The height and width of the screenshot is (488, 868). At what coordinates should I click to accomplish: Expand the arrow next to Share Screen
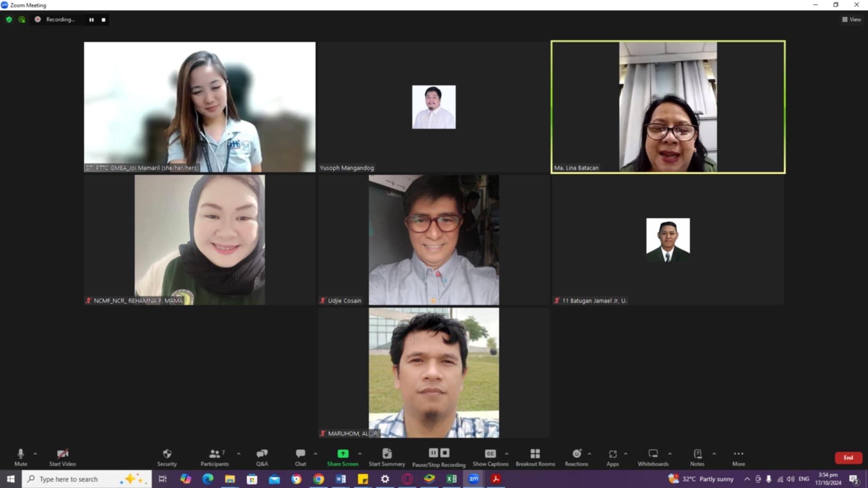[x=360, y=454]
